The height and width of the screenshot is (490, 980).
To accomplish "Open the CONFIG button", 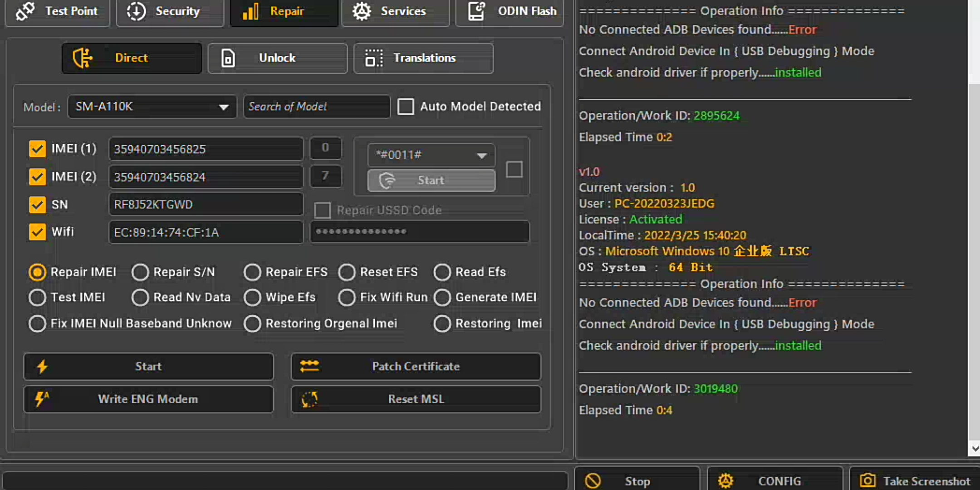I will tap(775, 480).
